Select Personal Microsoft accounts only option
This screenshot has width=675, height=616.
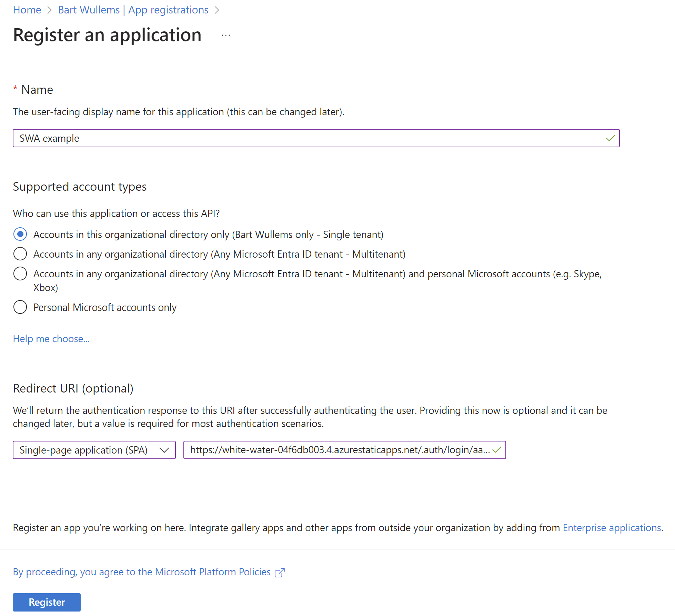20,307
